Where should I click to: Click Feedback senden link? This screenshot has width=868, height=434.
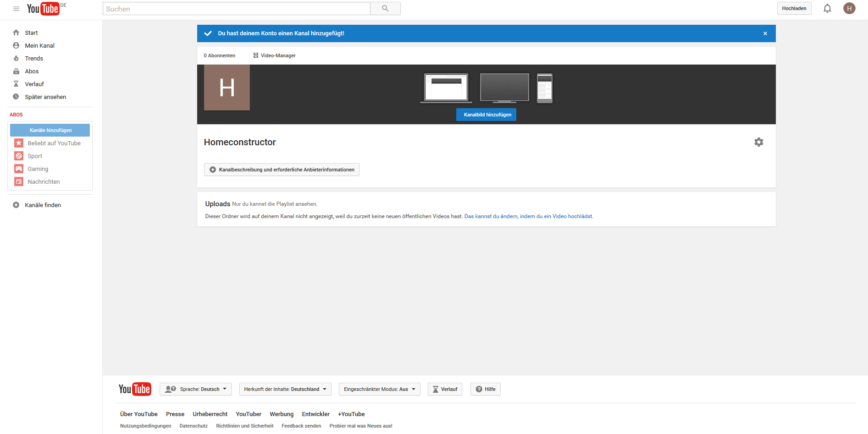click(301, 426)
